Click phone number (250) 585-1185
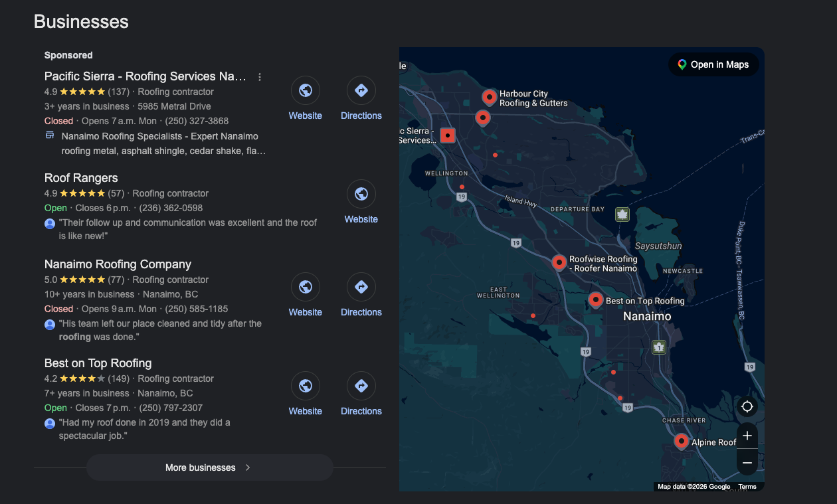The image size is (837, 504). (x=197, y=309)
